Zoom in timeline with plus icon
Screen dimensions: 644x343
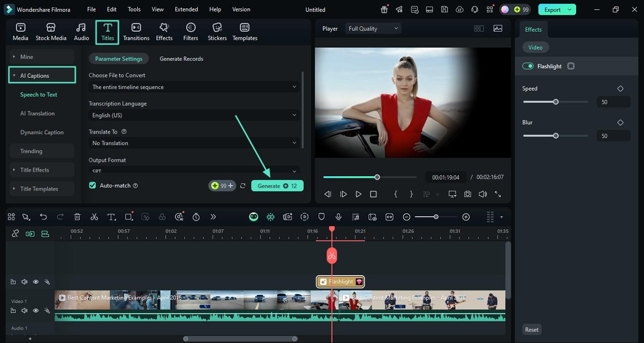coord(466,217)
